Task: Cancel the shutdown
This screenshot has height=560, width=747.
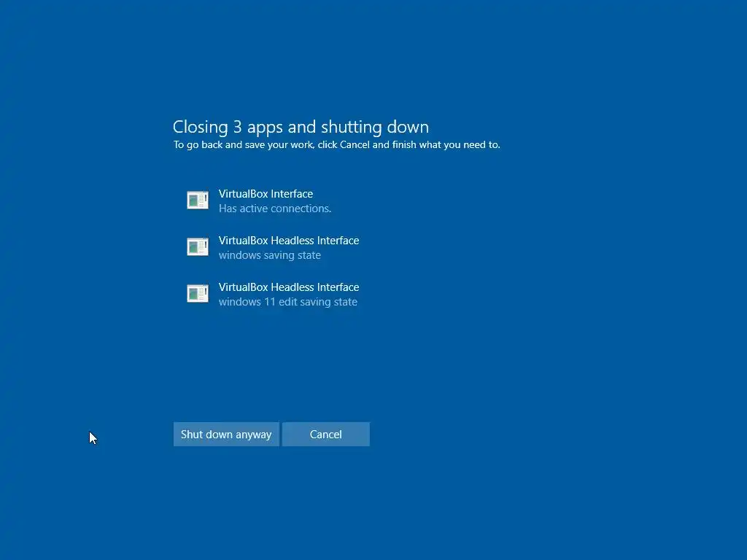Action: [326, 435]
